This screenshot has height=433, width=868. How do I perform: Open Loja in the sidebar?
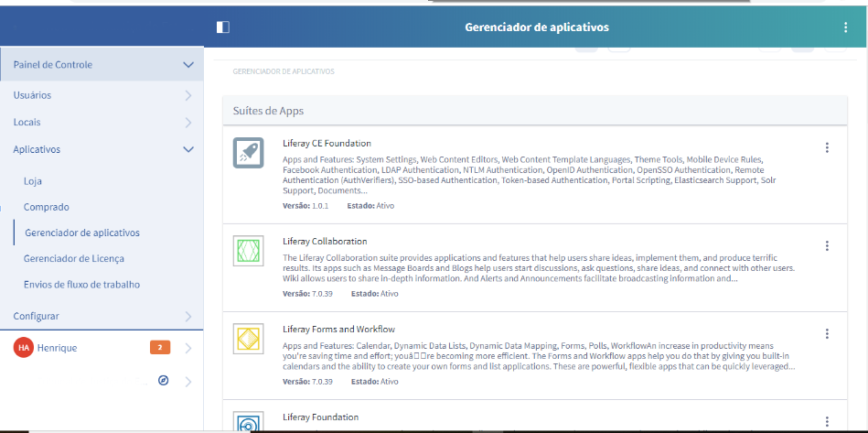33,181
